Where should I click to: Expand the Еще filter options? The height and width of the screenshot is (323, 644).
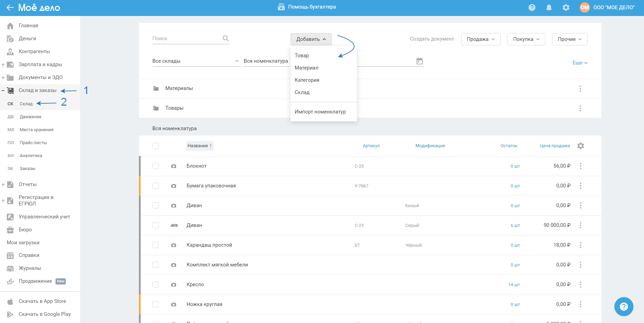tap(580, 63)
